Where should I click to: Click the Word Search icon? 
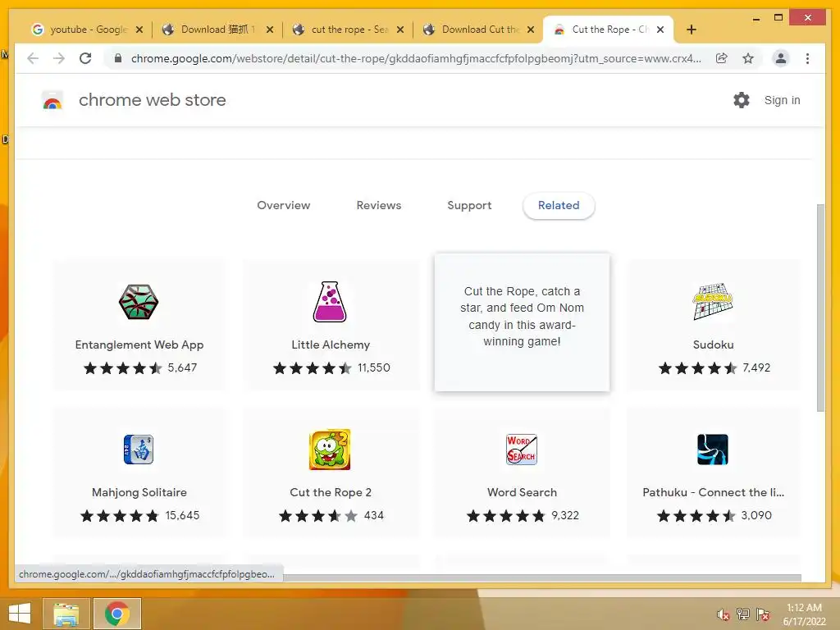[522, 450]
